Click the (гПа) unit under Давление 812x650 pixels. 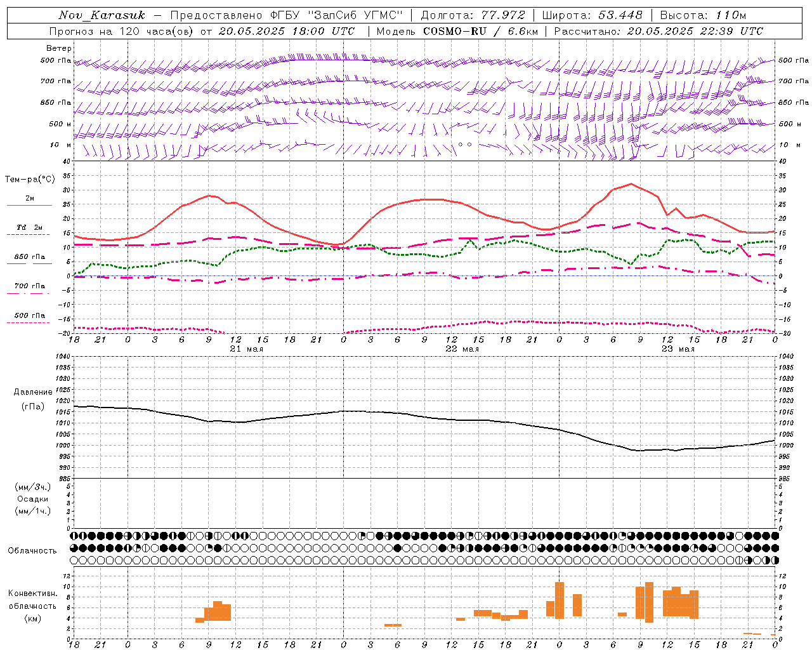33,407
